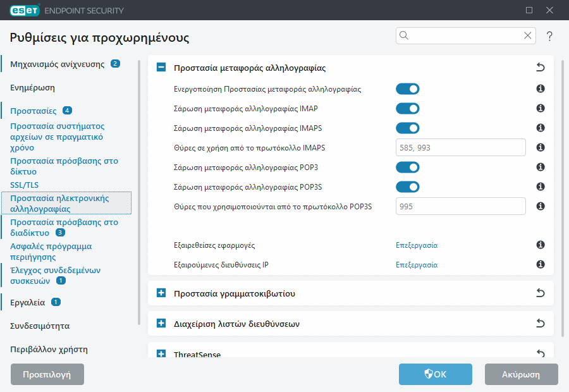Viewport: 569px width, 392px height.
Task: Click Επεξεργασία link for Εξαιρούμενες διευθύνσεις IP
Action: point(417,265)
